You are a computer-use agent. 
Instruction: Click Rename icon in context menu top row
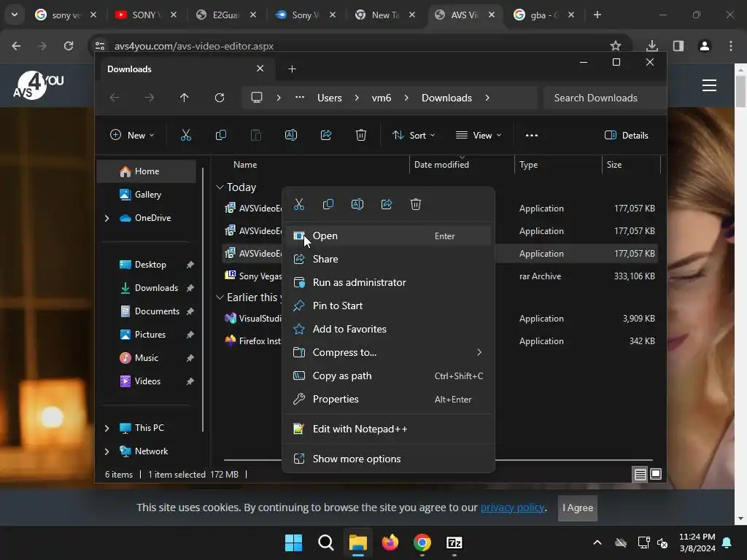(x=357, y=204)
